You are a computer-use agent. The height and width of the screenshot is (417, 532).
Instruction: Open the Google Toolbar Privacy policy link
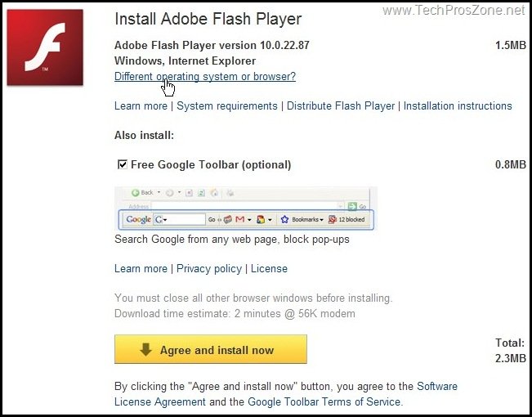[209, 269]
